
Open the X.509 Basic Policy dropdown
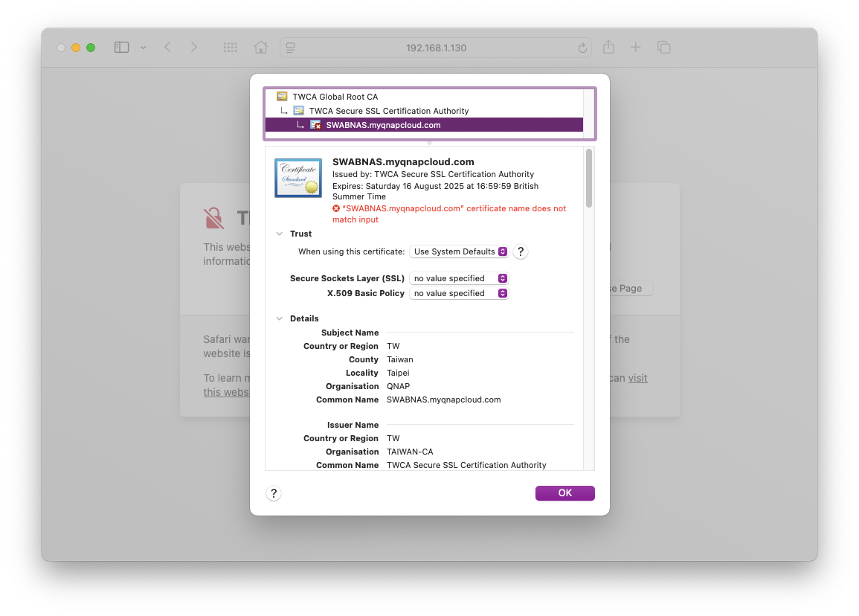pyautogui.click(x=459, y=293)
